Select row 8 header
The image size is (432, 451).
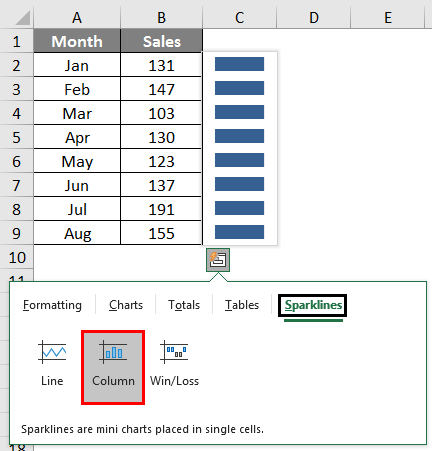click(17, 209)
